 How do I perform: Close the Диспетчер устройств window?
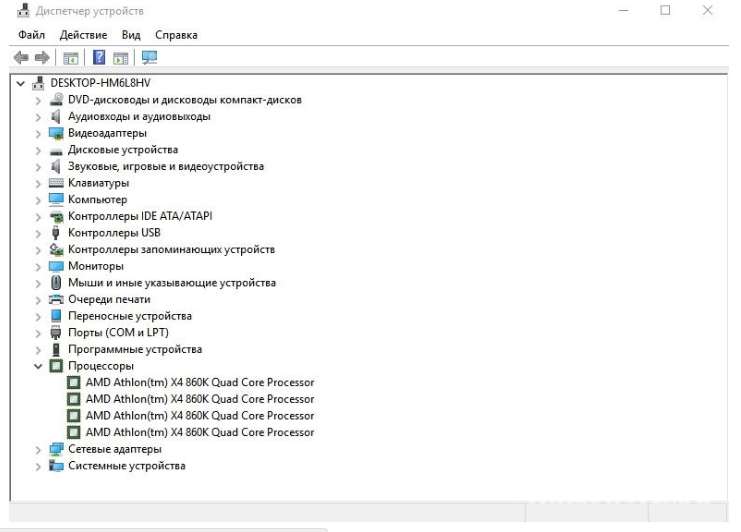click(x=707, y=10)
